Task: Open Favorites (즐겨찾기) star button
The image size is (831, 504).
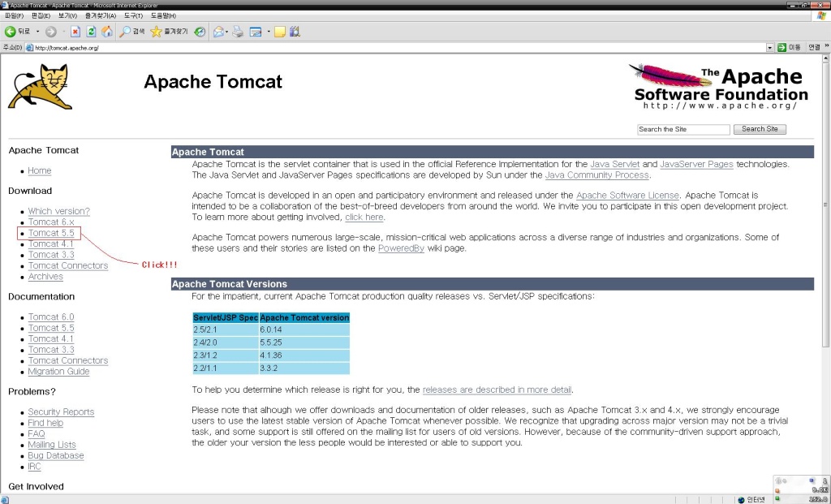Action: pyautogui.click(x=169, y=32)
